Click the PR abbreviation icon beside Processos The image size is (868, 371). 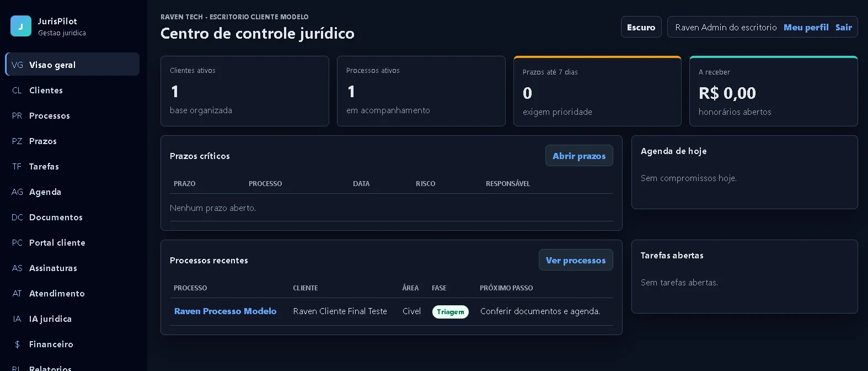(17, 115)
